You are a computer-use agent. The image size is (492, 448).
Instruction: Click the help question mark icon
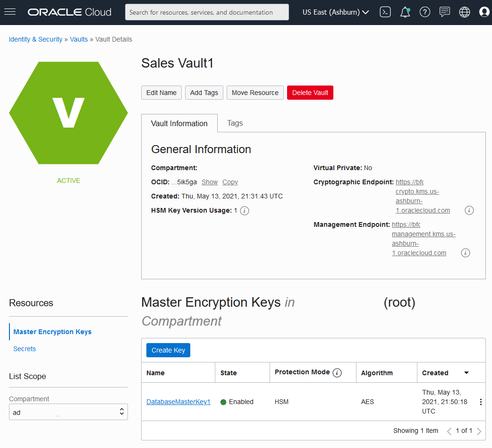425,12
